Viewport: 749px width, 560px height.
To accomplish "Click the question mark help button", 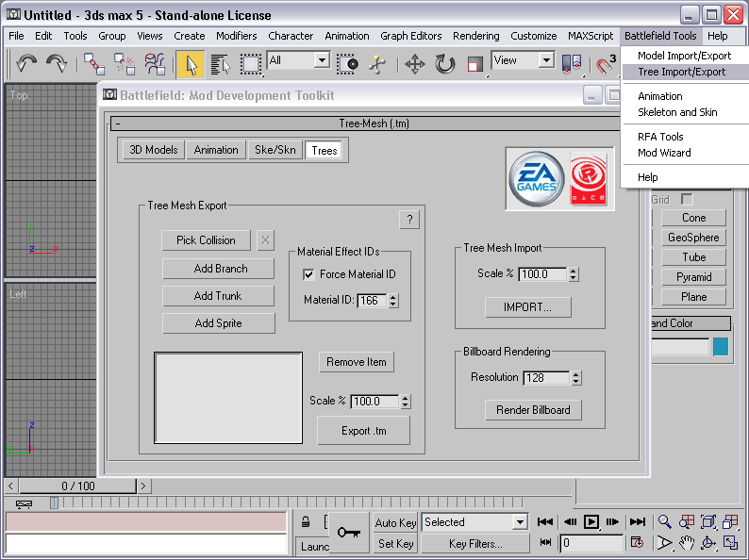I will click(x=409, y=220).
